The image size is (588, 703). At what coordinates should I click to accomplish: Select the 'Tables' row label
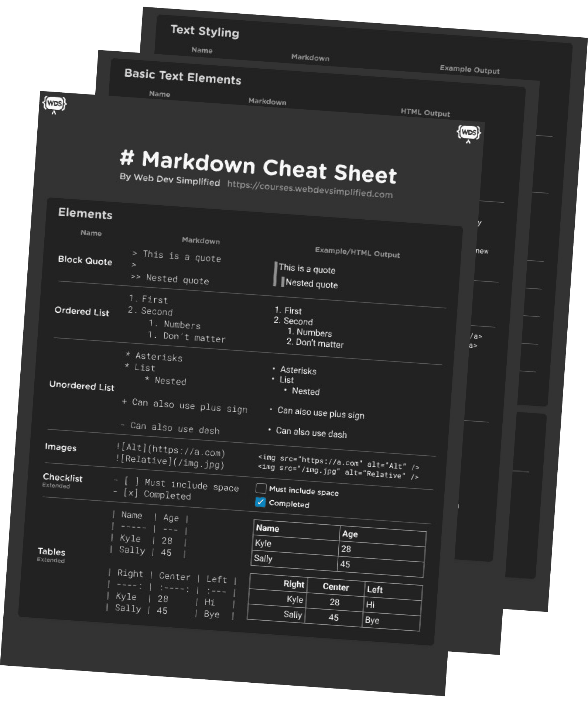(x=51, y=552)
